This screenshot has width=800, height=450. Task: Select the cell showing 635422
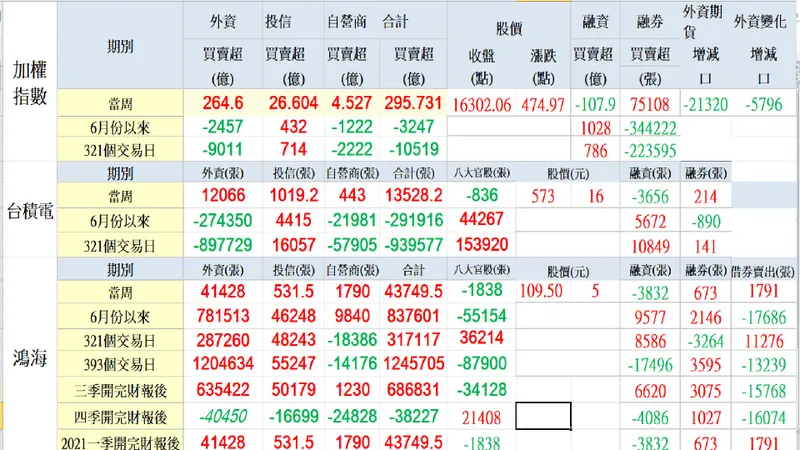point(222,390)
